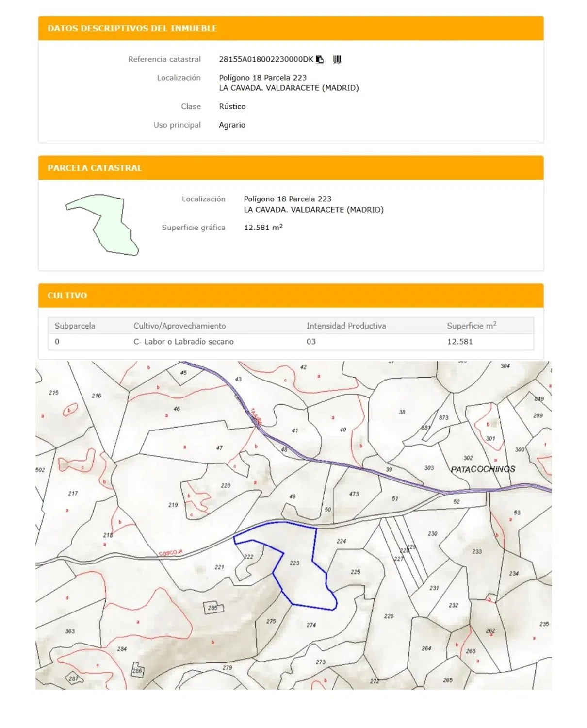Click the cadastral reference number 28155A018002230000DK

pyautogui.click(x=266, y=59)
